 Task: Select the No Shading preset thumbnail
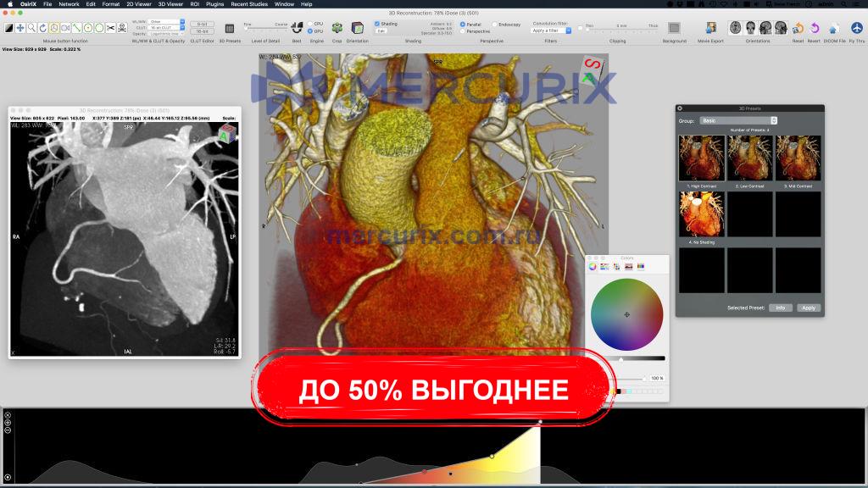(x=701, y=214)
